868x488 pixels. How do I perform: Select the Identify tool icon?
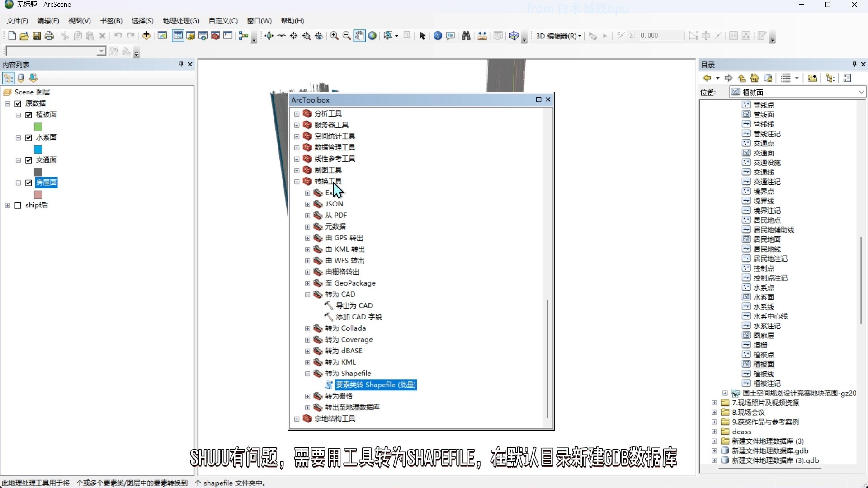click(x=437, y=36)
